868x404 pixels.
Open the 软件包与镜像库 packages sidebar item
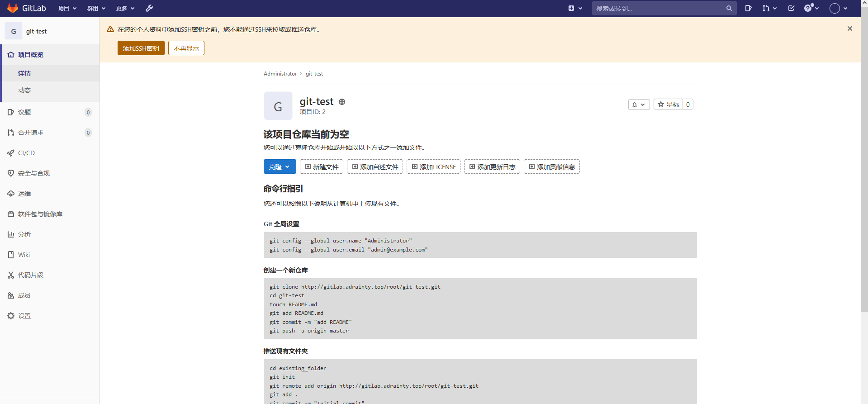point(50,214)
